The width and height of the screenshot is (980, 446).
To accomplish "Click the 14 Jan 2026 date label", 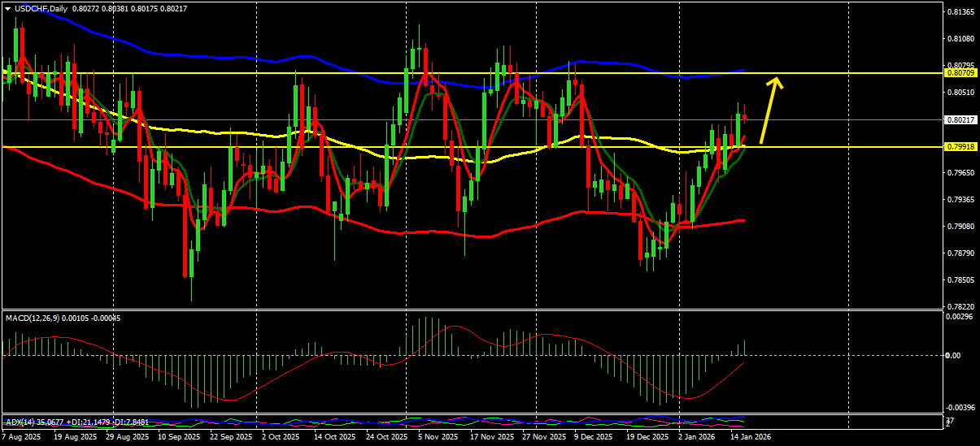I will point(748,437).
